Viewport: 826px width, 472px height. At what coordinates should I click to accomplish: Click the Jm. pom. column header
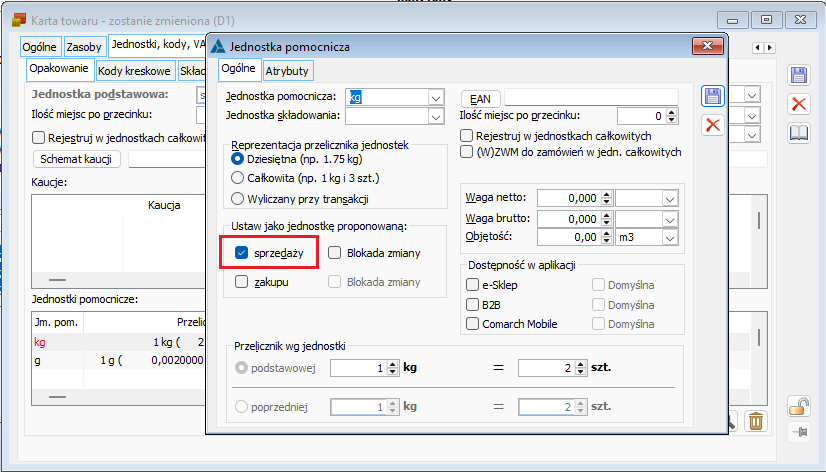coord(56,322)
